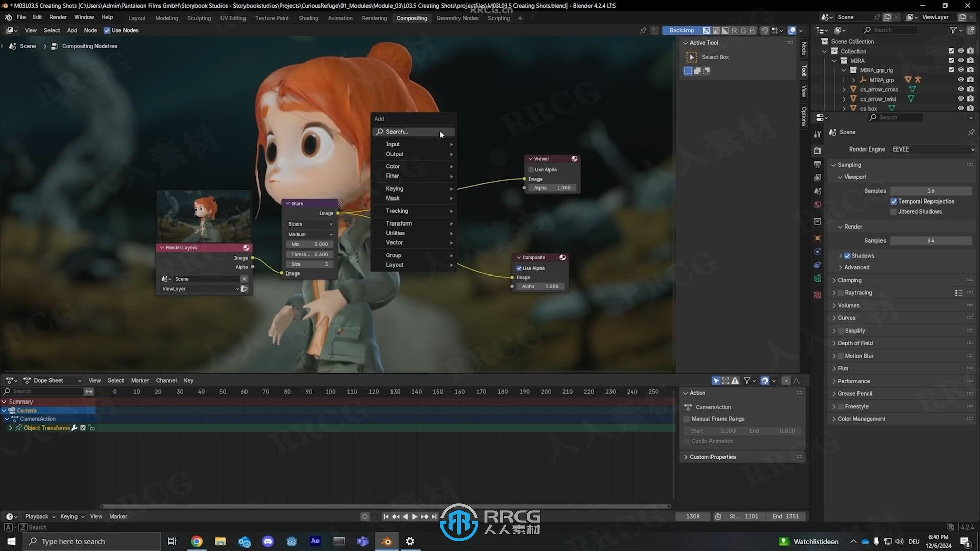Open Windows Settings gear in the taskbar
980x551 pixels.
click(410, 541)
